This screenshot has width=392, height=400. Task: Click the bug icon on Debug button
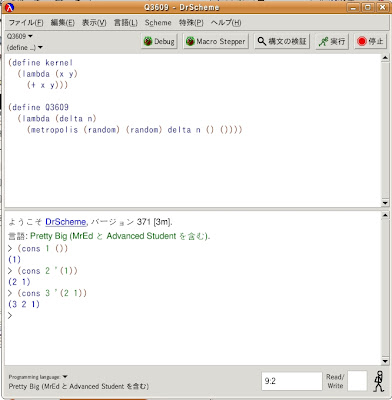click(148, 41)
